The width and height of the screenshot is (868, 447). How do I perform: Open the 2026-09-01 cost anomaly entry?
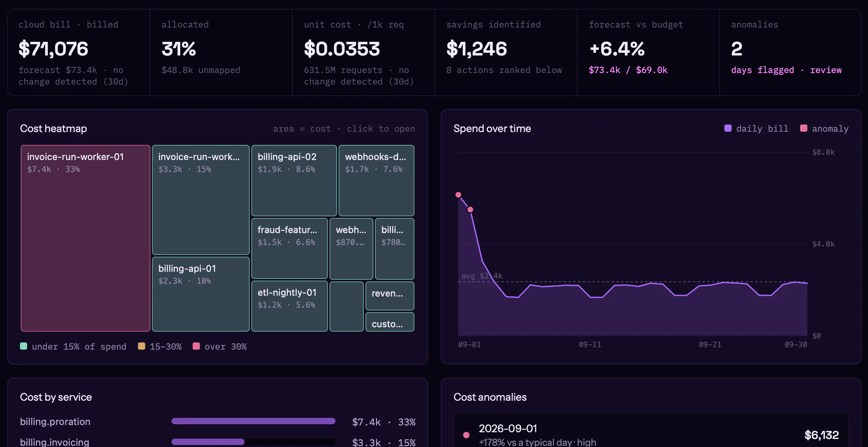(651, 430)
